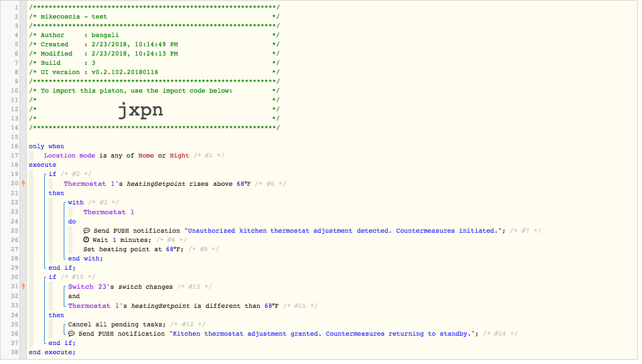Click 'Switch 23' in the changes condition
642x364 pixels.
coord(88,287)
